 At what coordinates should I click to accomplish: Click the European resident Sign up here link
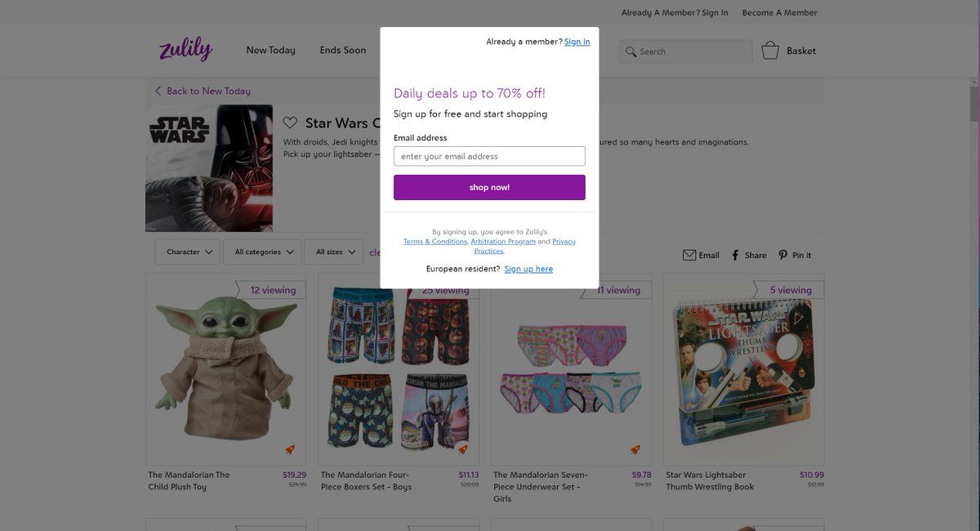pyautogui.click(x=528, y=269)
